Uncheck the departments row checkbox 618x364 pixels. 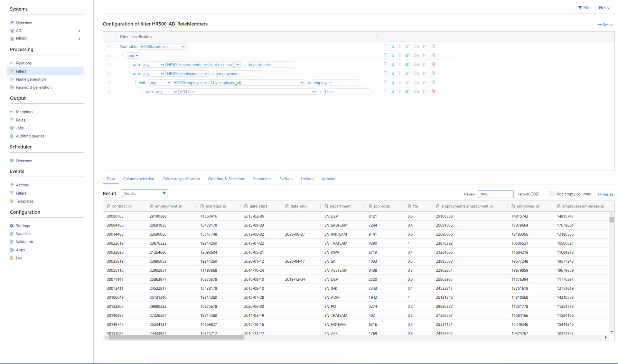tap(385, 64)
